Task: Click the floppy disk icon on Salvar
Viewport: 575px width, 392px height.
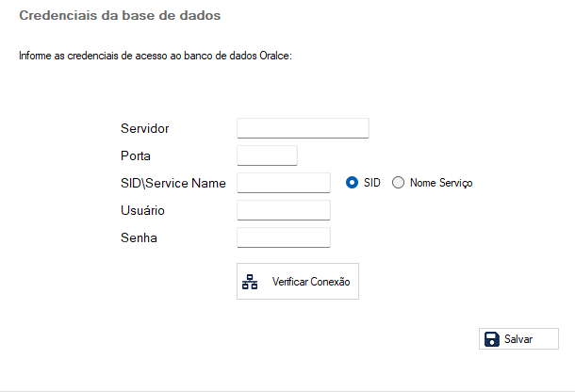Action: [x=491, y=339]
